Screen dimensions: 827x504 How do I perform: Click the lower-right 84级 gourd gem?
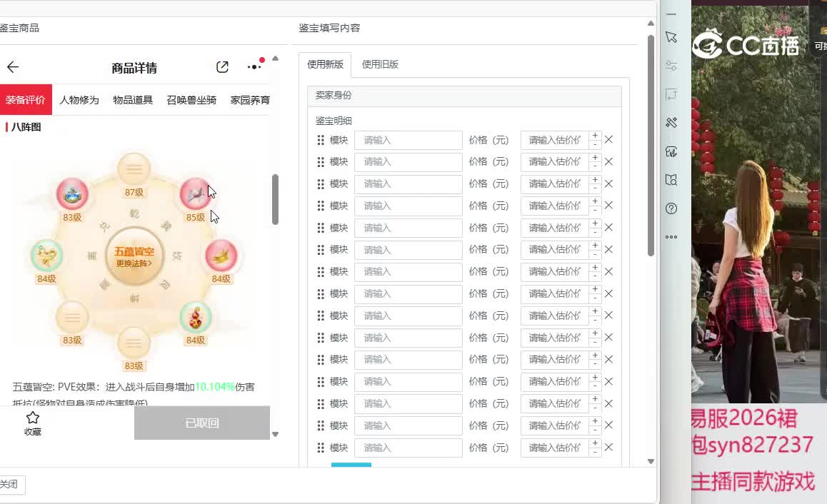tap(195, 318)
